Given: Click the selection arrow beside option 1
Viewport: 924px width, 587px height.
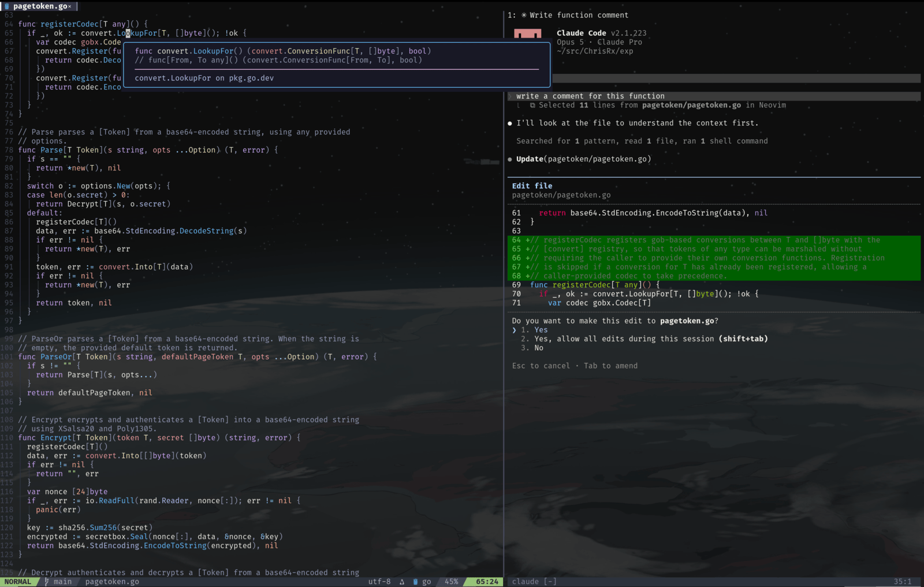Looking at the screenshot, I should click(x=514, y=330).
